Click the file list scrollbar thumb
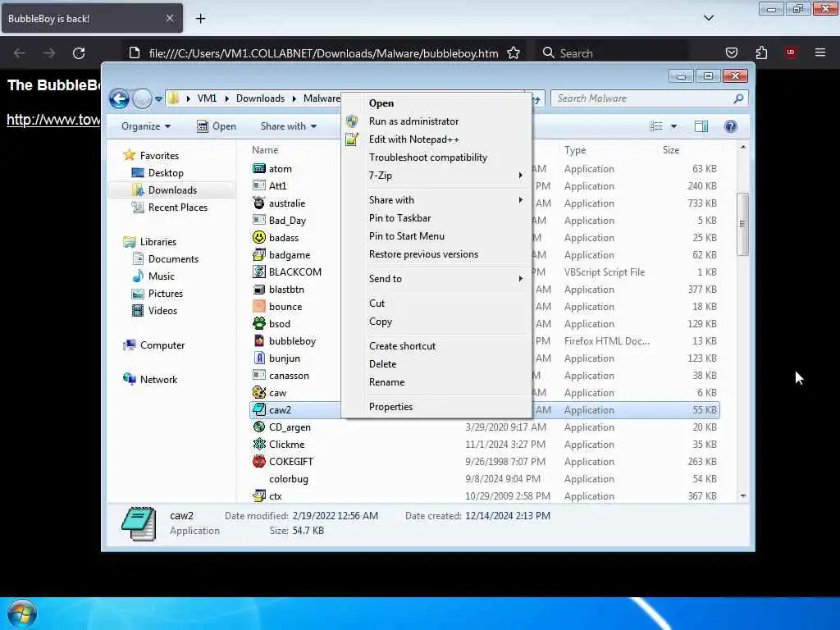 [x=742, y=224]
